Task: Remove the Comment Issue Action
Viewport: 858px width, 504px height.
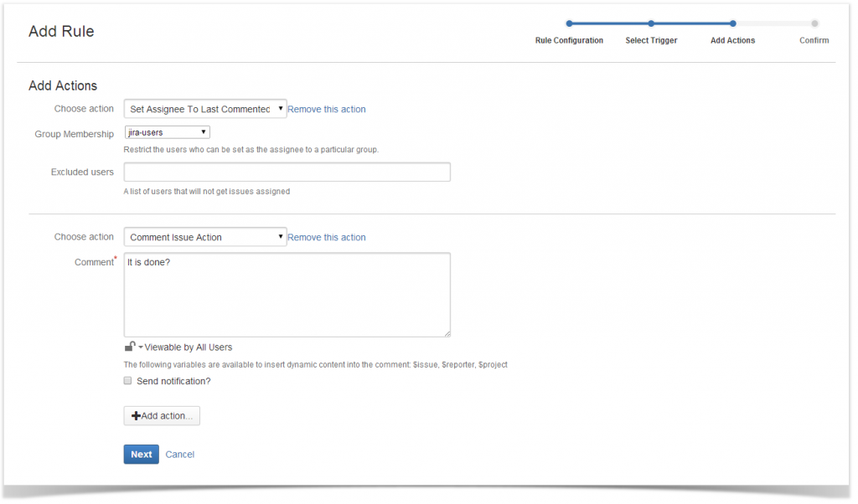Action: pos(326,237)
